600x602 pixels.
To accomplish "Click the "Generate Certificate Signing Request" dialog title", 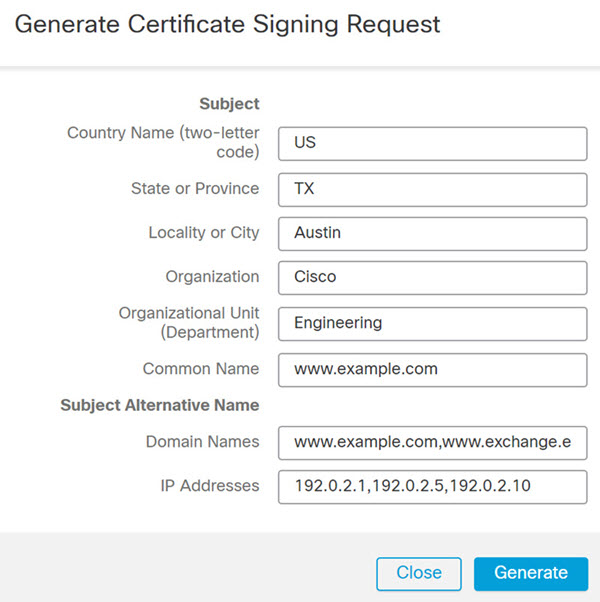I will (x=227, y=24).
